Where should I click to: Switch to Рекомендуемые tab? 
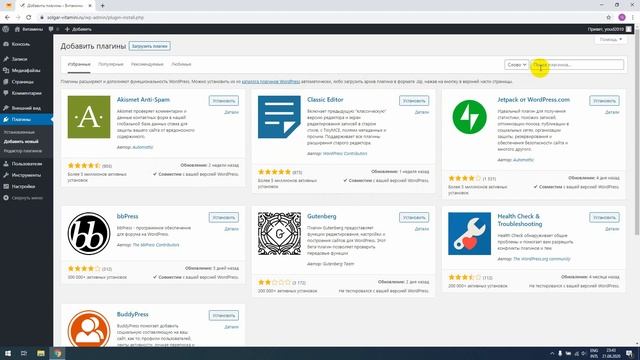[x=147, y=64]
